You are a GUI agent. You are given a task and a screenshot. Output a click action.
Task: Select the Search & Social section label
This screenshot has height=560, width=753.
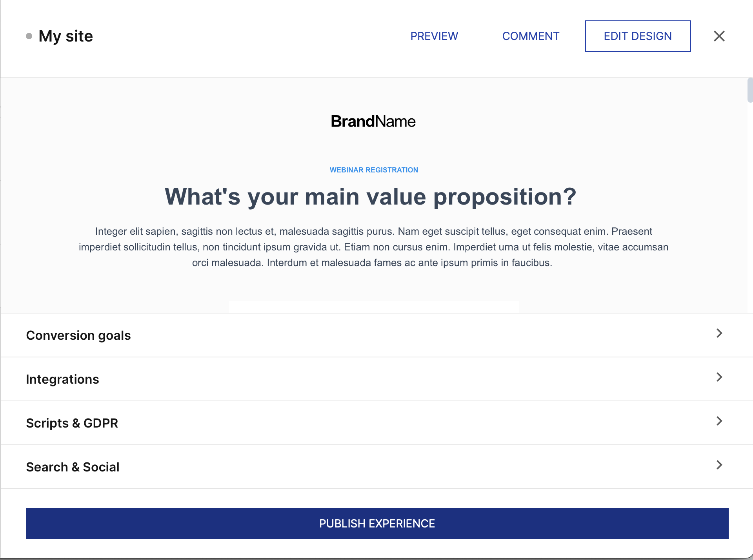[x=73, y=467]
